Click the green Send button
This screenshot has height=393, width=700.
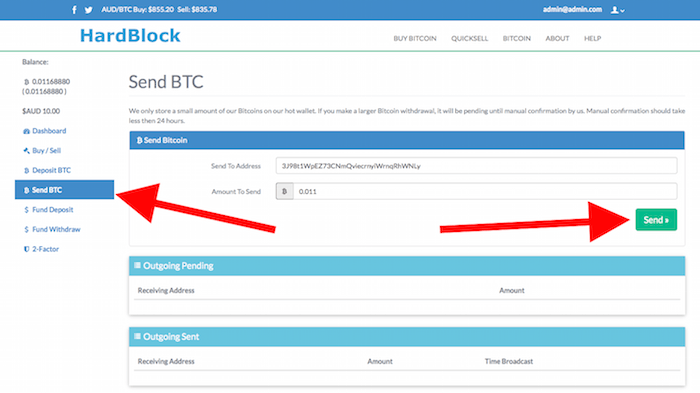(656, 220)
